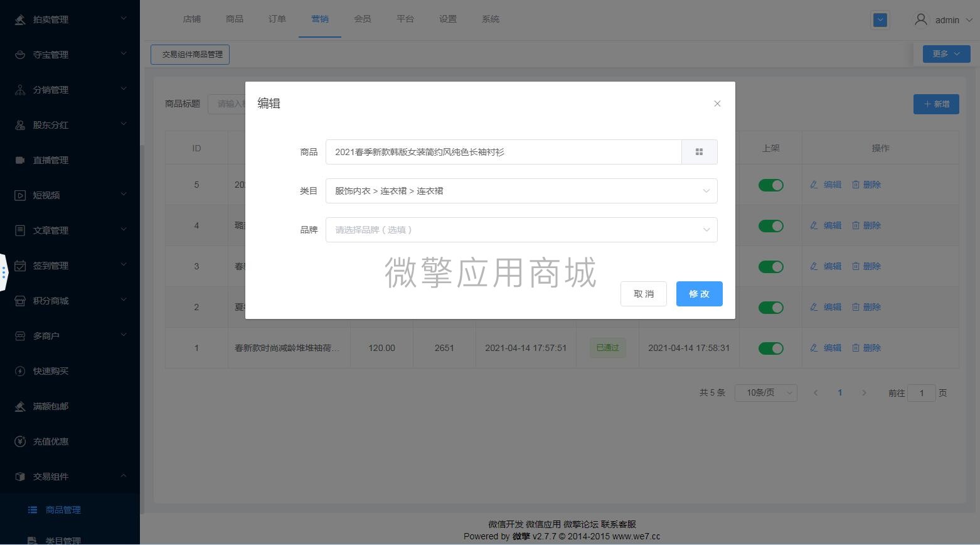Click the 商品标题 search input
This screenshot has height=545, width=980.
[226, 104]
